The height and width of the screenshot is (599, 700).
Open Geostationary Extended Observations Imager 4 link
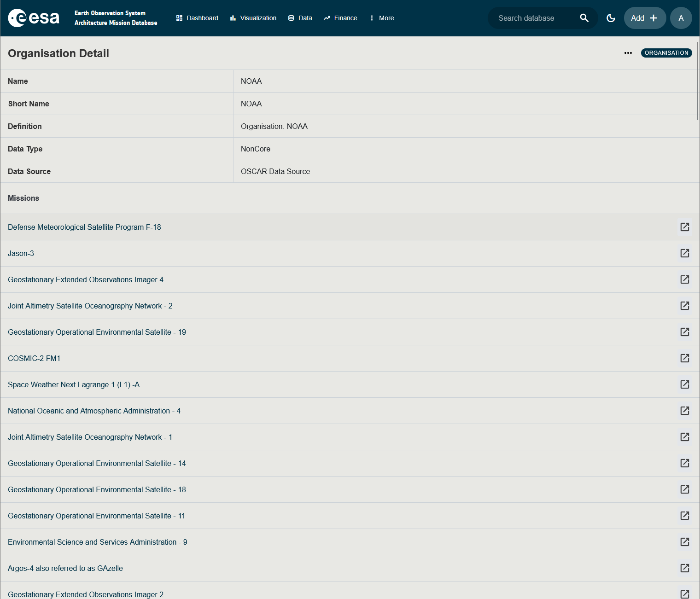pos(86,279)
